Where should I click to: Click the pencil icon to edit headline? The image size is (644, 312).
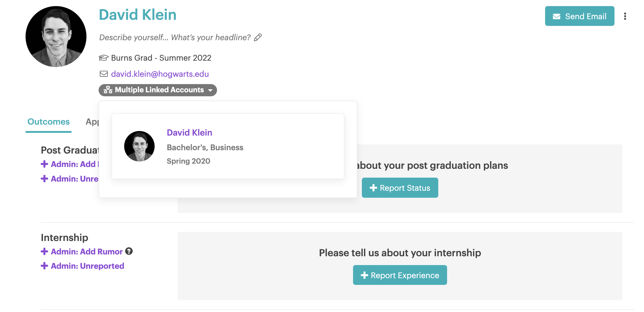point(258,37)
